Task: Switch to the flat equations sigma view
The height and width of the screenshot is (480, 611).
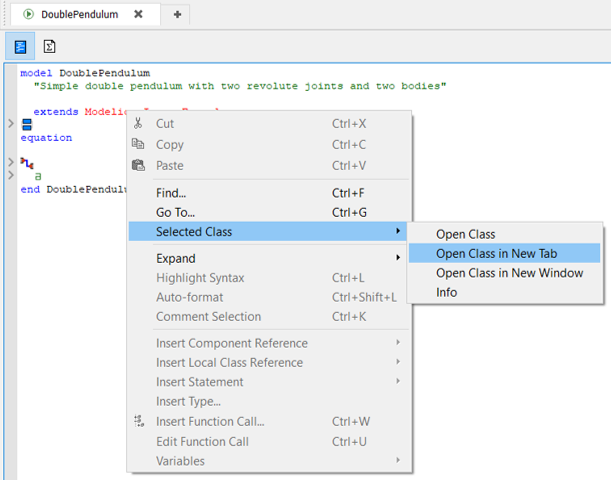Action: pos(49,46)
